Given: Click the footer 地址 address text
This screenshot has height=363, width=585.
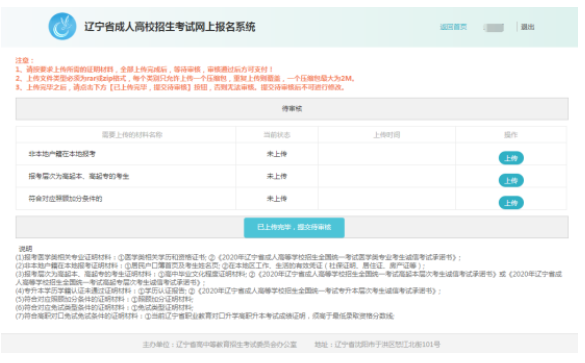Looking at the screenshot, I should click(x=377, y=344).
